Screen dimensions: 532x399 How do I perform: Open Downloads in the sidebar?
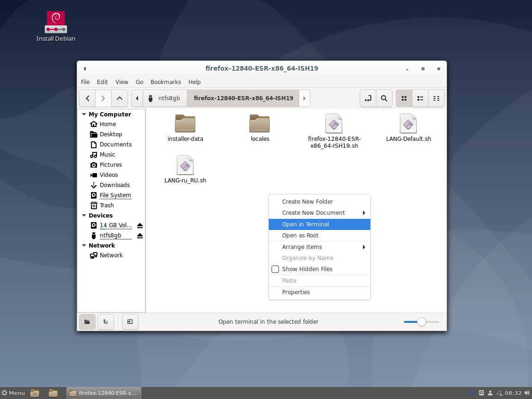(115, 185)
